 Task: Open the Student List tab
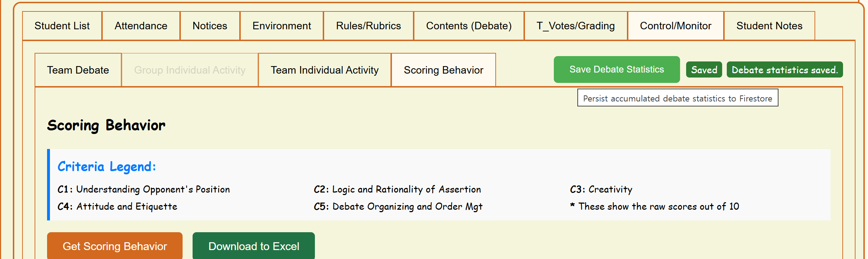click(62, 26)
